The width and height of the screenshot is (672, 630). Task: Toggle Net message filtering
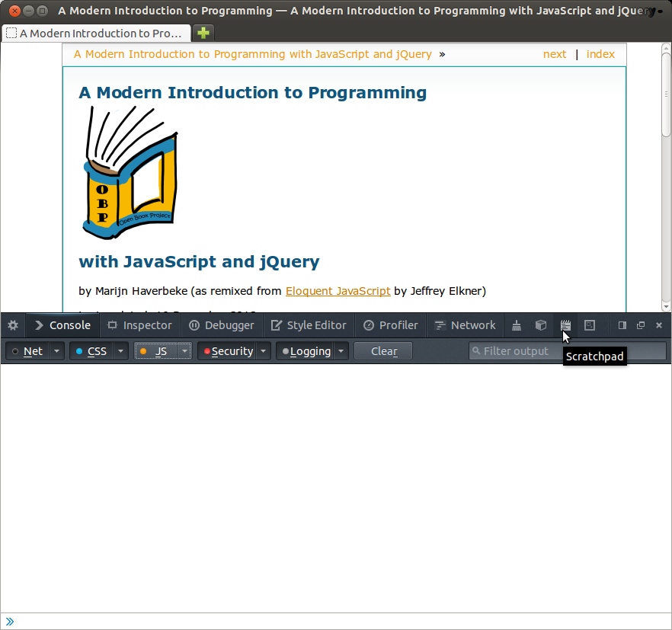point(28,351)
